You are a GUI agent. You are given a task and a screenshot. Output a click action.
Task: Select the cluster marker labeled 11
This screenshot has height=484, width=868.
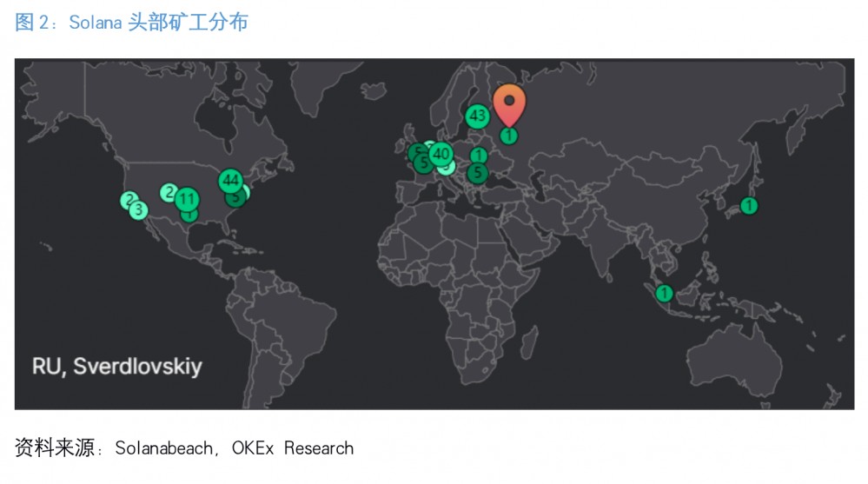click(187, 200)
